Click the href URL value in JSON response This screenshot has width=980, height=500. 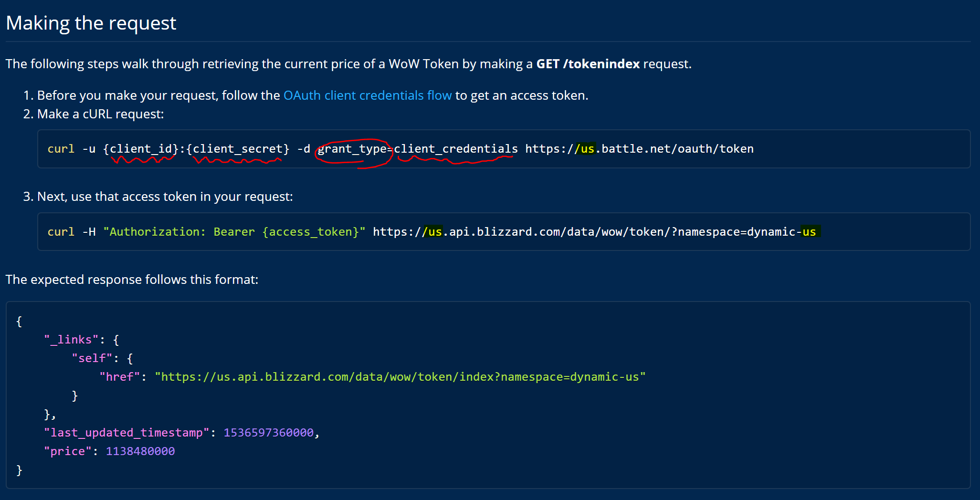400,377
